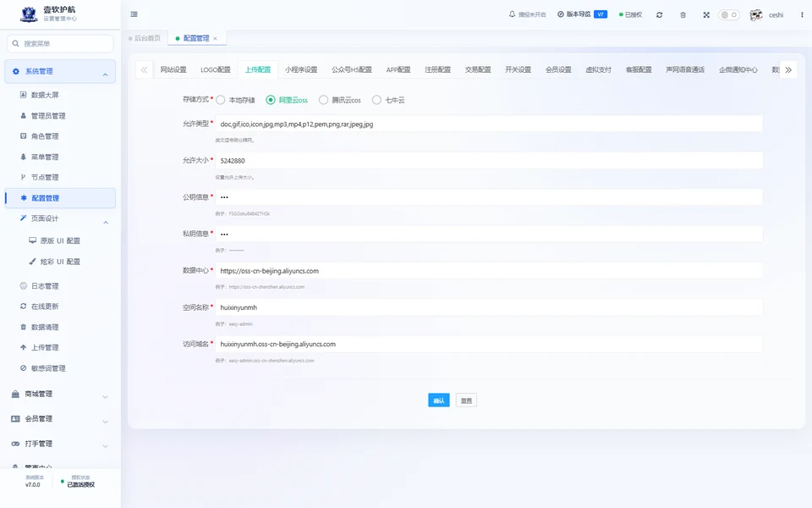Open 数据清理 via its trash icon
The height and width of the screenshot is (508, 812).
[23, 327]
